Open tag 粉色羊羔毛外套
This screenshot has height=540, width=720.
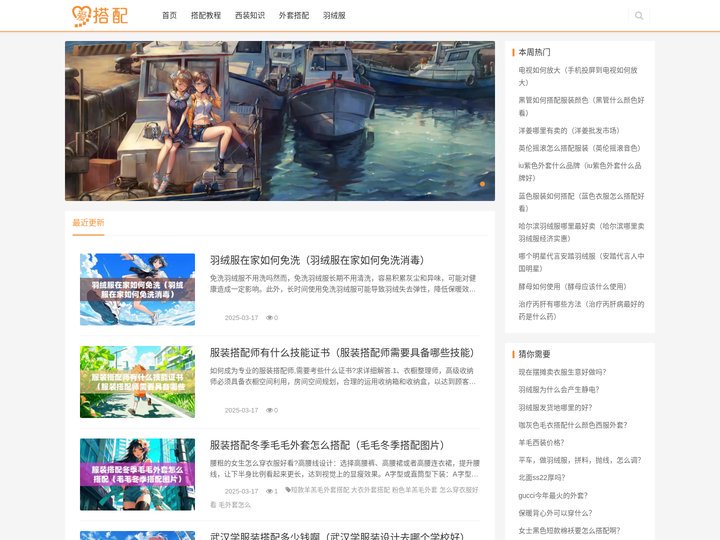click(414, 490)
